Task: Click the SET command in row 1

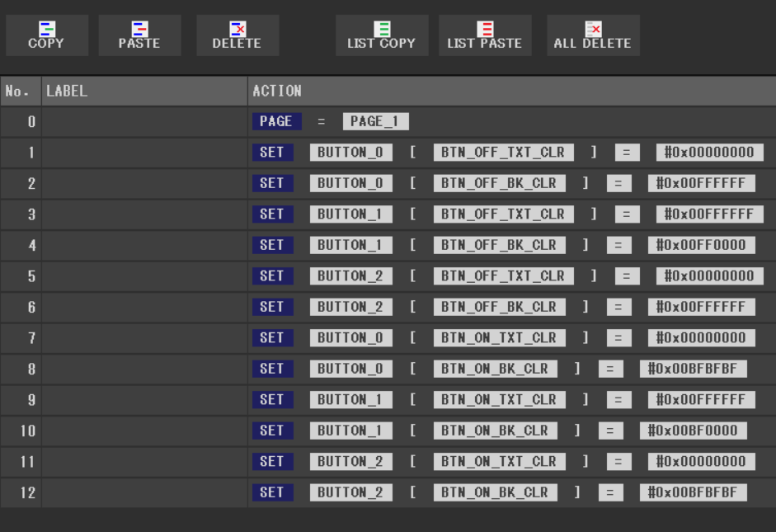Action: pyautogui.click(x=271, y=153)
